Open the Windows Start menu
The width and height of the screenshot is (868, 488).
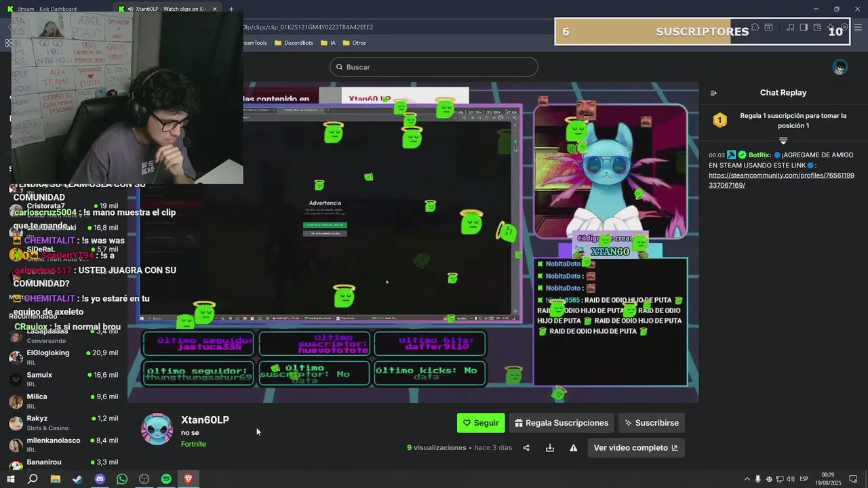[10, 479]
